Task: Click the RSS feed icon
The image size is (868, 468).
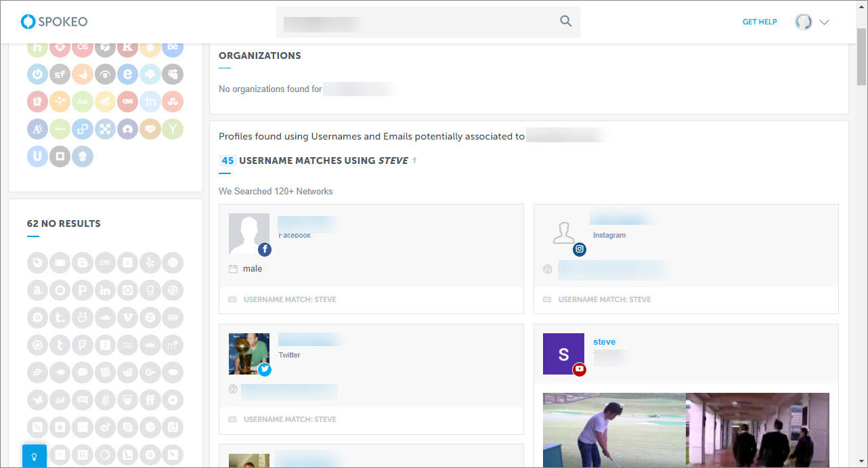Action: (x=37, y=427)
